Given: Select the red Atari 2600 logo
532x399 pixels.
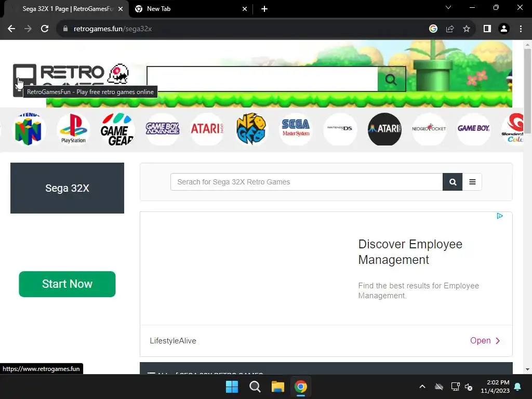Looking at the screenshot, I should point(207,129).
